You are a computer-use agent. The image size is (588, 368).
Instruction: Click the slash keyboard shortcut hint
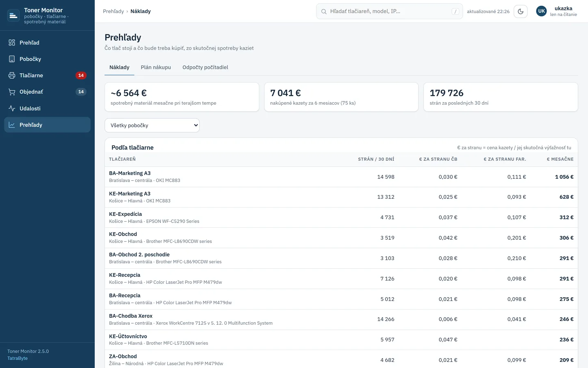(x=455, y=11)
